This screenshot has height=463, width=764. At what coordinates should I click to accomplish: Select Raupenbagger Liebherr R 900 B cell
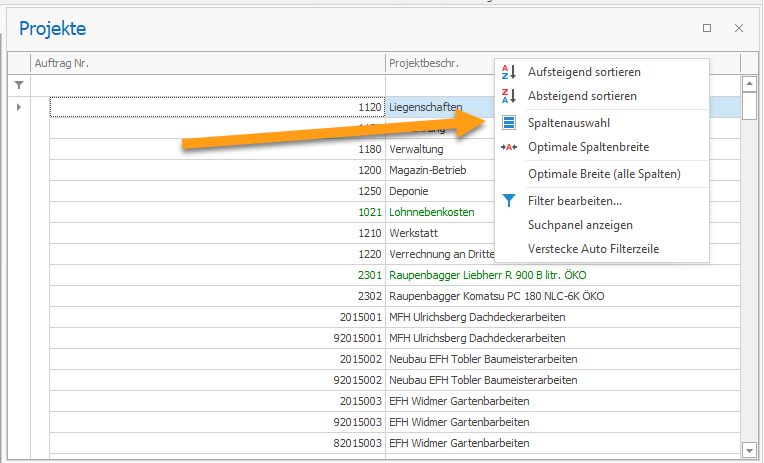coord(563,275)
